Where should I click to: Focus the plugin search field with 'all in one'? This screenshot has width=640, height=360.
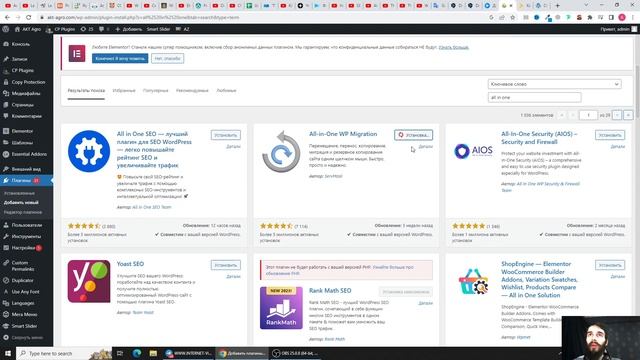[x=534, y=98]
